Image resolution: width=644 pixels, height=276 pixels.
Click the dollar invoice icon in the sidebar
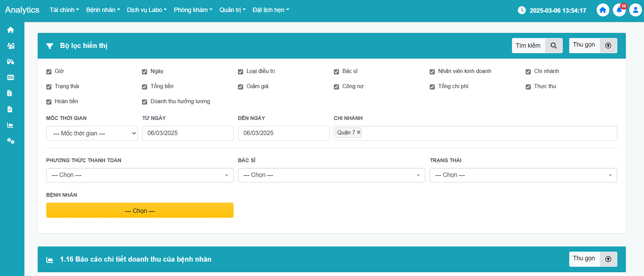[10, 93]
